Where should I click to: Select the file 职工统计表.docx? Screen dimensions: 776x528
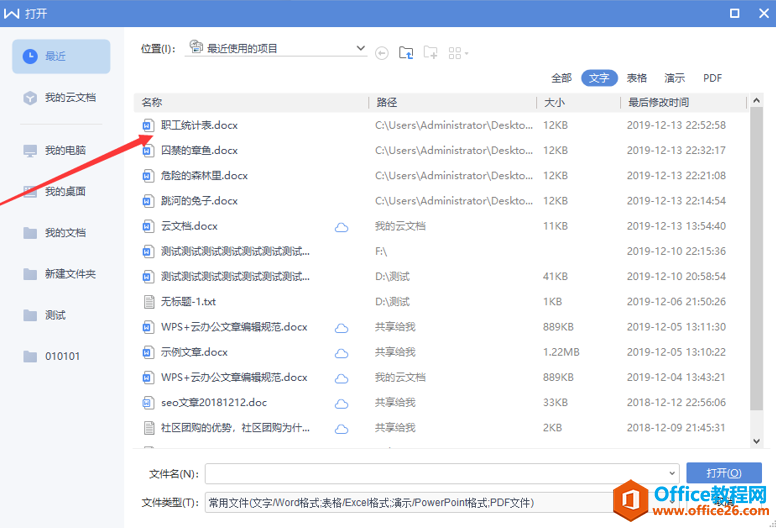[199, 125]
